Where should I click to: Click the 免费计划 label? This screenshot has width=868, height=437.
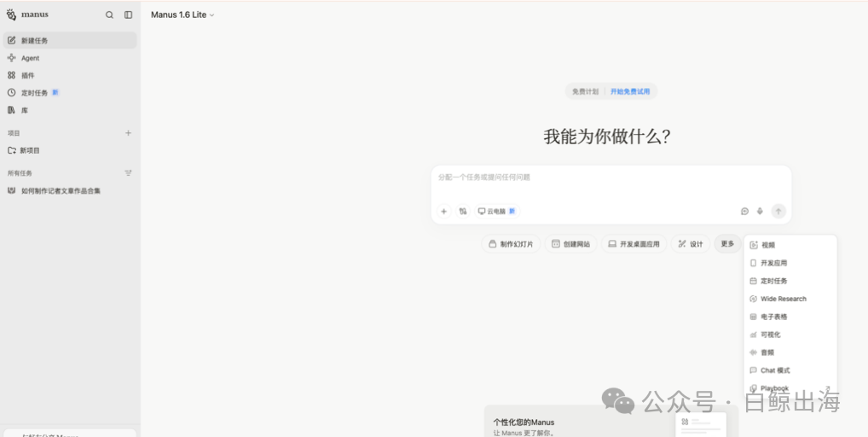click(x=585, y=91)
